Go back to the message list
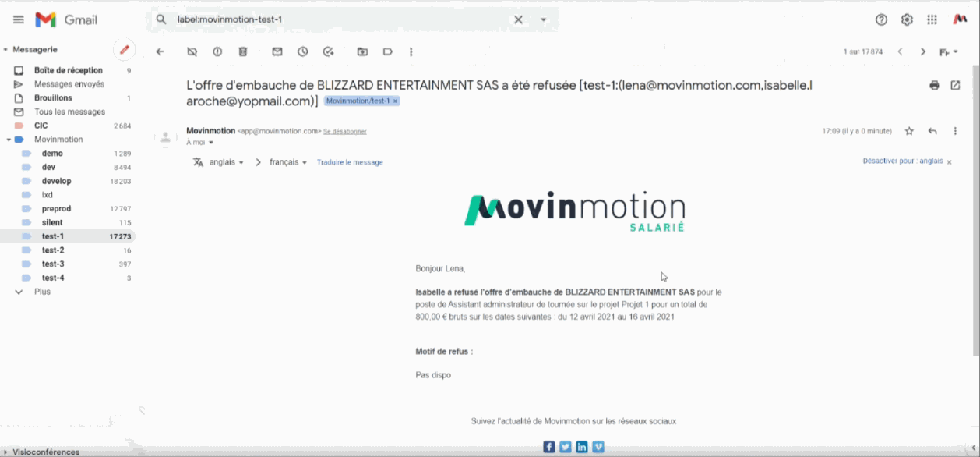Viewport: 980px width, 457px height. coord(160,51)
